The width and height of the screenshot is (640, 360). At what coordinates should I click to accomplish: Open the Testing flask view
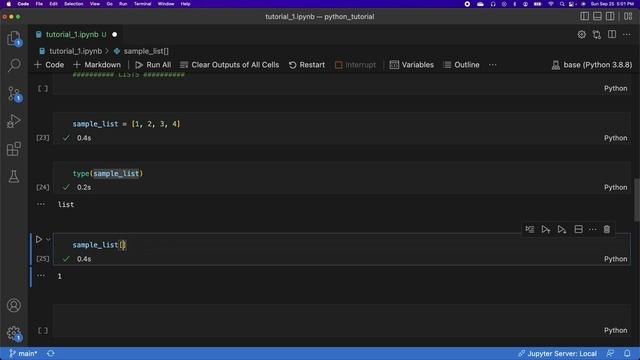click(x=14, y=177)
